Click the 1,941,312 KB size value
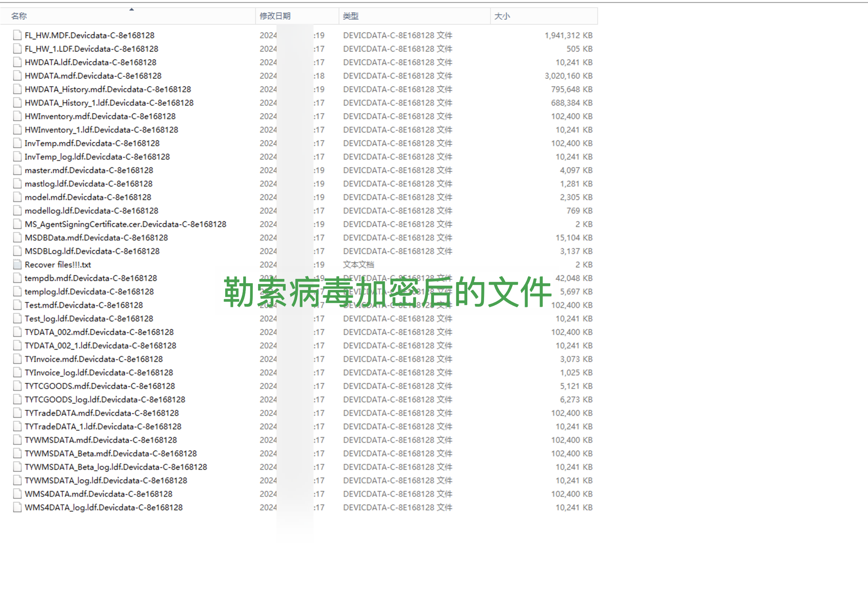Screen dimensions: 868x597 click(x=569, y=35)
